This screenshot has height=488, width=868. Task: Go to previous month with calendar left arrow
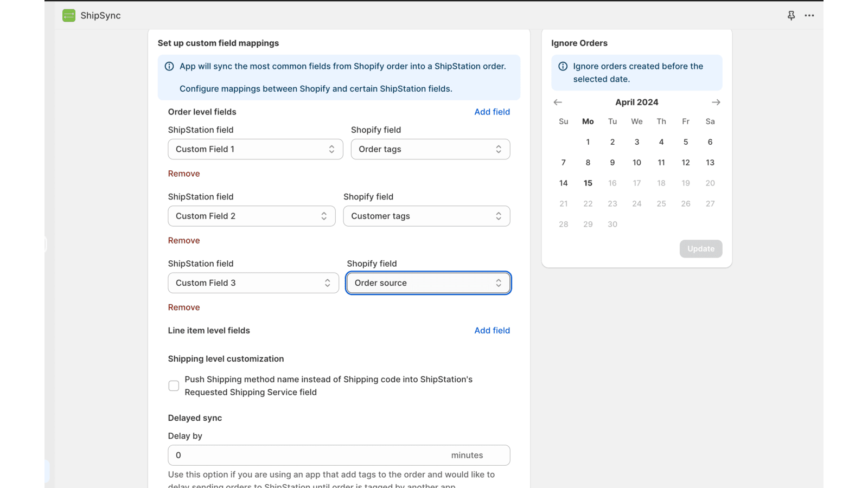coord(558,102)
